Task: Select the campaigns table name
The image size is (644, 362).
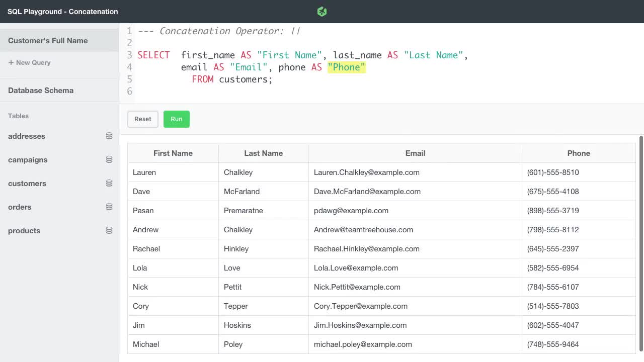Action: point(28,160)
